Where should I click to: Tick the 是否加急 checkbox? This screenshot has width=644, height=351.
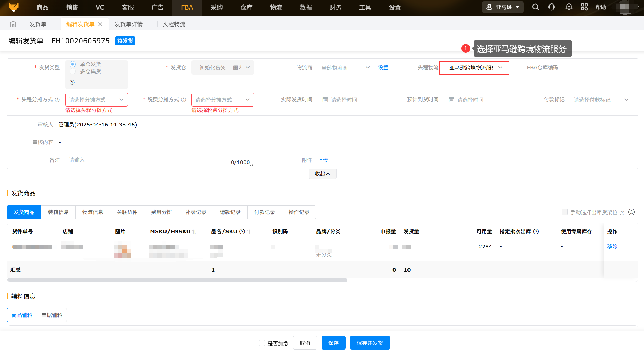point(262,343)
